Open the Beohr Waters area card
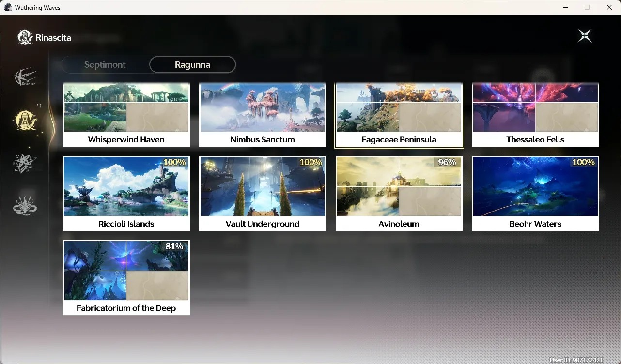 coord(535,193)
